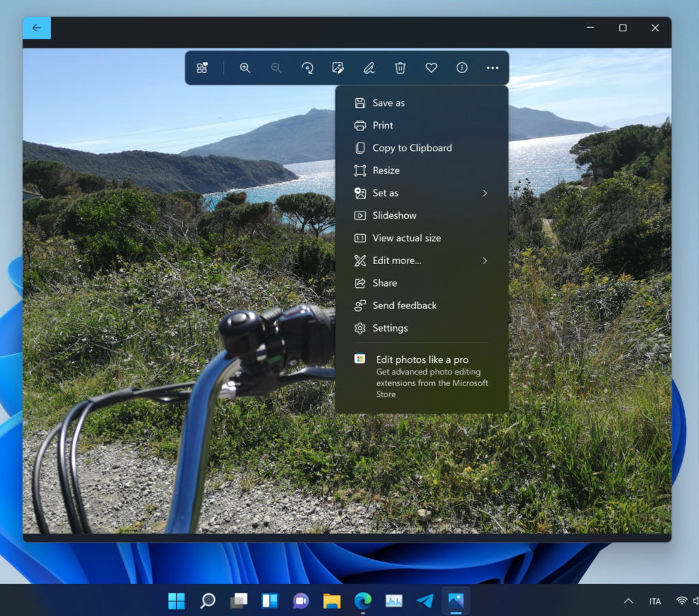The width and height of the screenshot is (699, 616).
Task: Delete the current photo
Action: pyautogui.click(x=400, y=68)
